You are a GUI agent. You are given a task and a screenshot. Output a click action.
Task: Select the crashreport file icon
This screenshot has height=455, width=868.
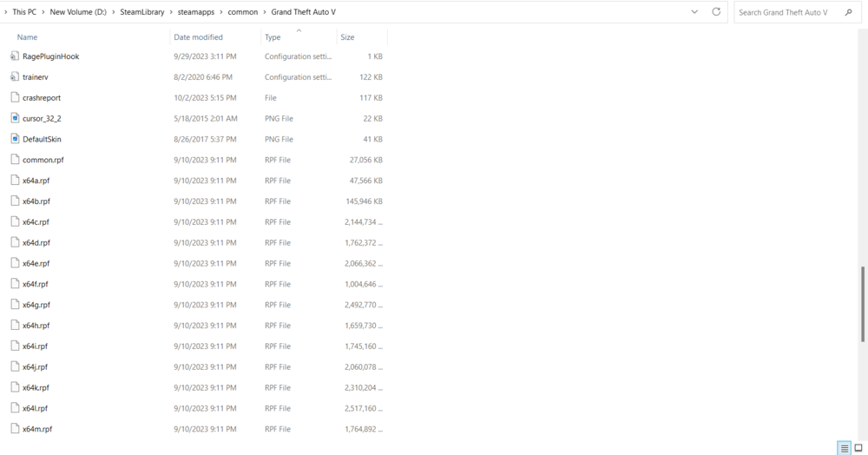[x=15, y=97]
